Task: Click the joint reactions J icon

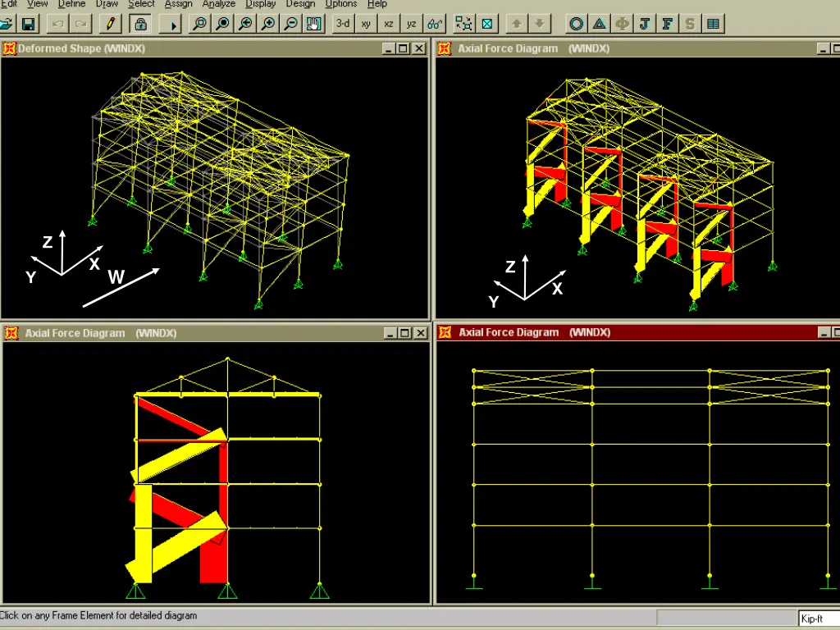Action: tap(645, 24)
